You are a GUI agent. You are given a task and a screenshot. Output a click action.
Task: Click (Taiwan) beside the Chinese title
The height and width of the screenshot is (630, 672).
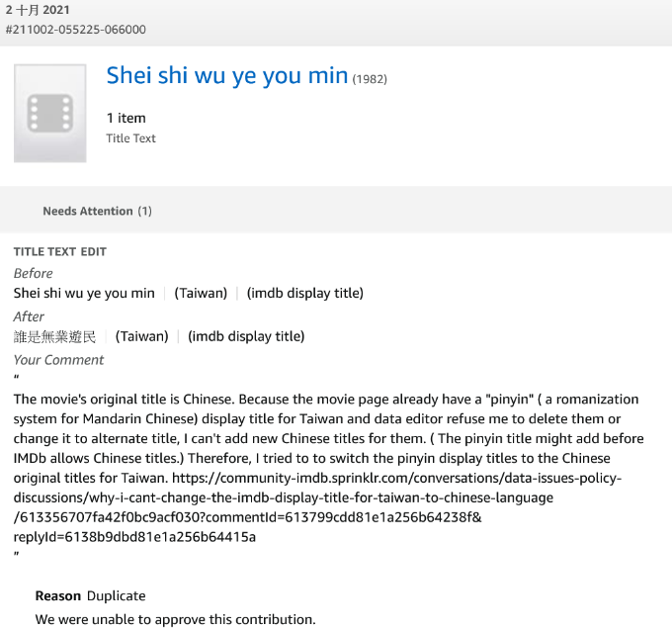click(141, 336)
